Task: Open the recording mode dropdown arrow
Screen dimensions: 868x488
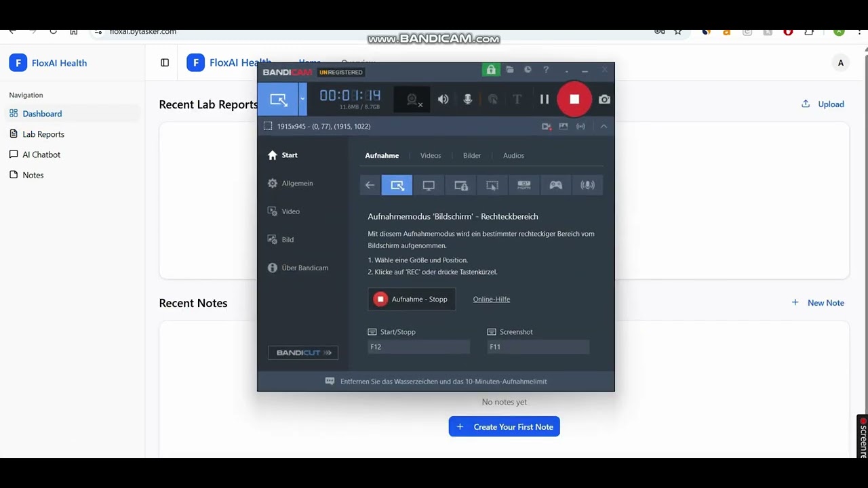Action: 302,99
